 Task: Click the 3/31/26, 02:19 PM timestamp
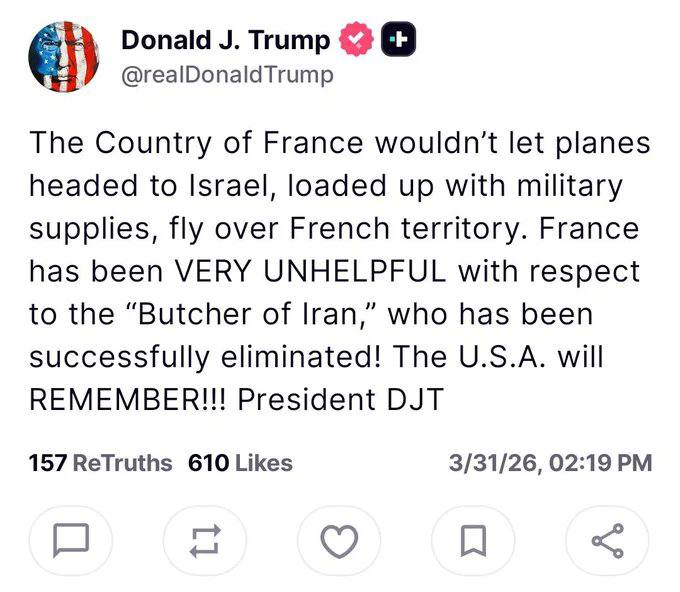(551, 463)
